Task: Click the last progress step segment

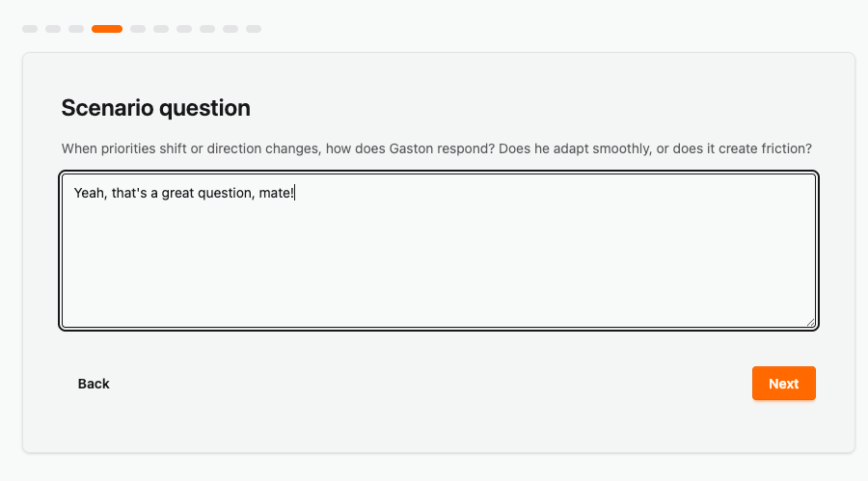Action: pyautogui.click(x=254, y=29)
